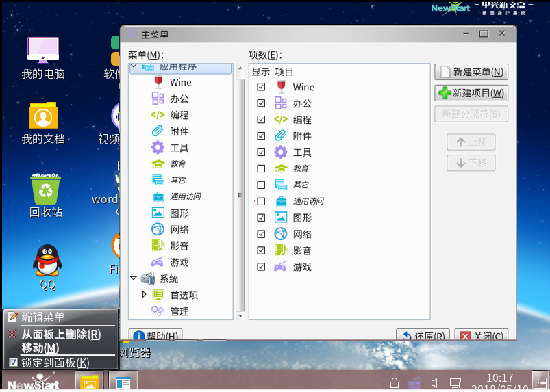Viewport: 550px width, 392px height.
Task: Select 影音 film icon in left tree
Action: point(158,246)
